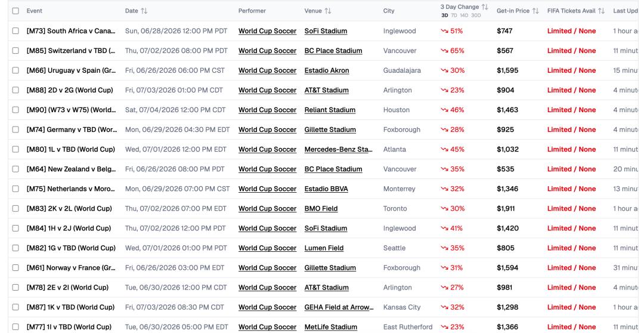
Task: Switch change period to 7D
Action: 454,15
